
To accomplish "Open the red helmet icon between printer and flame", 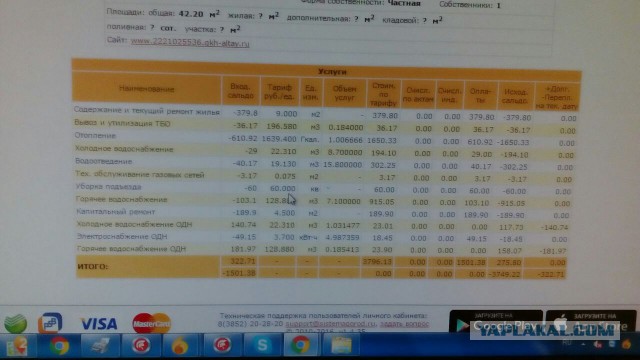I will 141,346.
